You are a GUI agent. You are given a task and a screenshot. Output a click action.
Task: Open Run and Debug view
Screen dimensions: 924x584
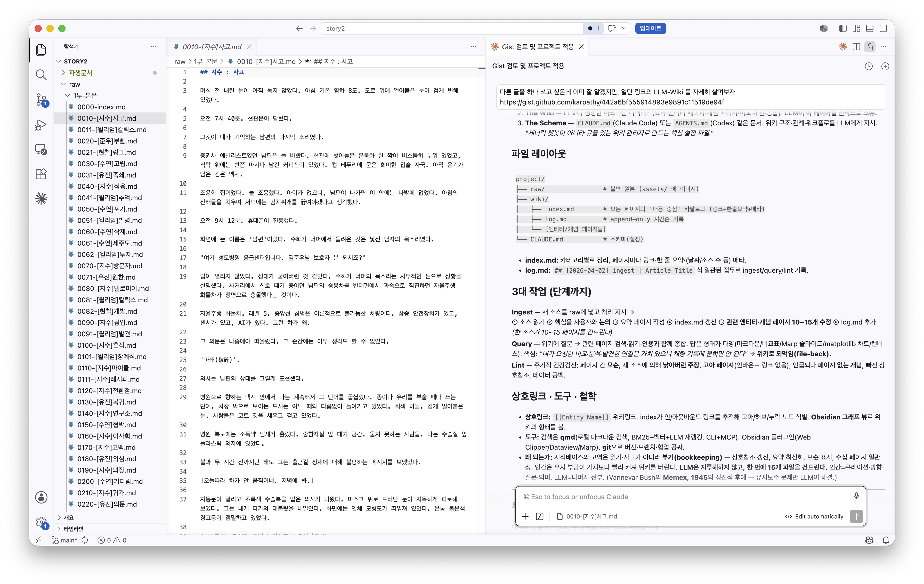point(41,125)
